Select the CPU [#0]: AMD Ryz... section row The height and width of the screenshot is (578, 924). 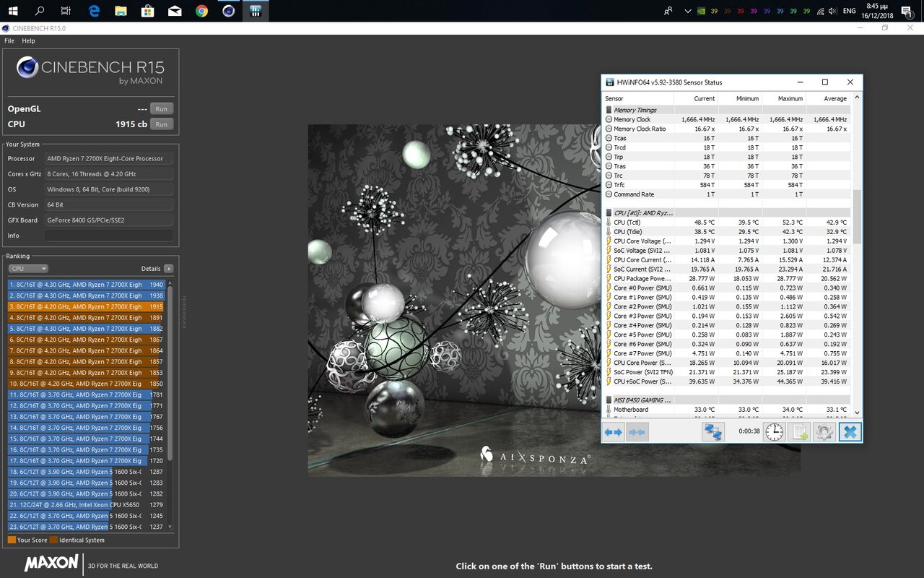[x=728, y=213]
